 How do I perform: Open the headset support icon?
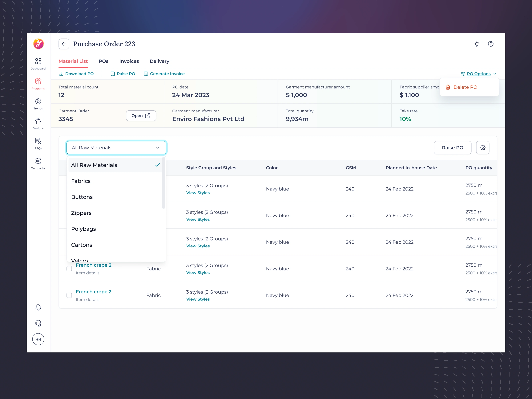38,323
